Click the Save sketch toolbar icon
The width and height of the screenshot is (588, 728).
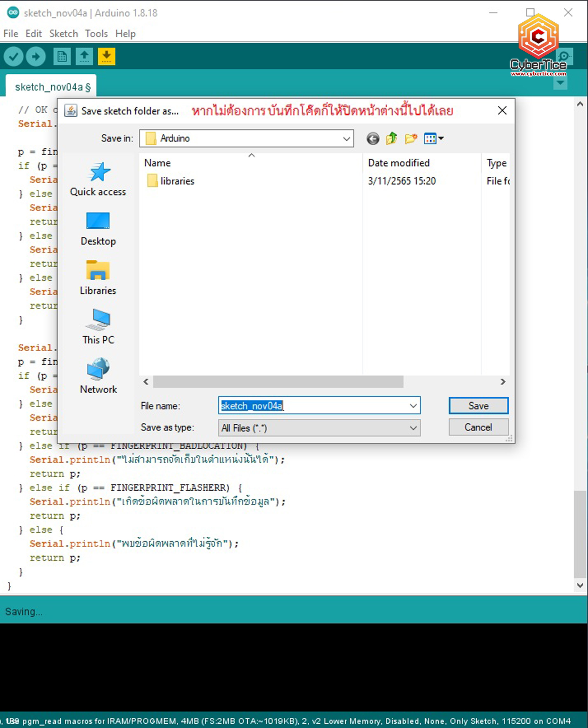pyautogui.click(x=106, y=57)
